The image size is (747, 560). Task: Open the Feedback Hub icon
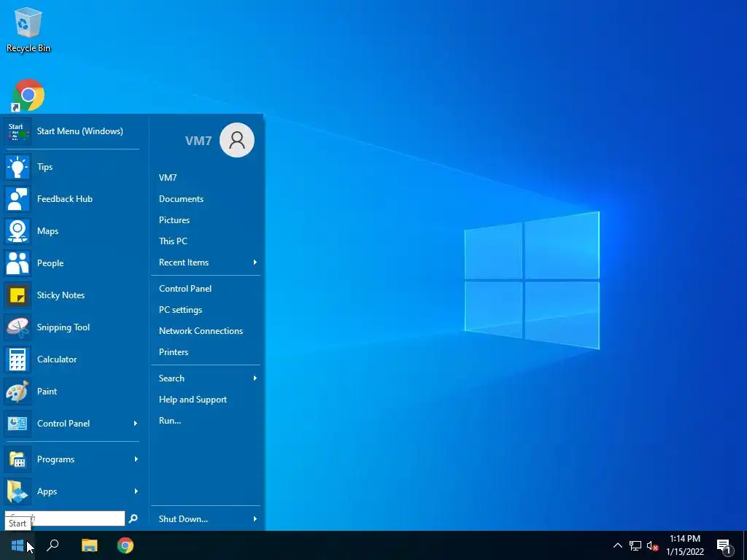coord(18,199)
